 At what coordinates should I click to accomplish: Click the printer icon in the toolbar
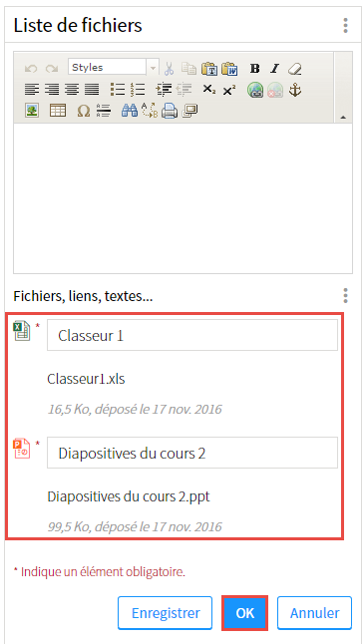[x=170, y=110]
